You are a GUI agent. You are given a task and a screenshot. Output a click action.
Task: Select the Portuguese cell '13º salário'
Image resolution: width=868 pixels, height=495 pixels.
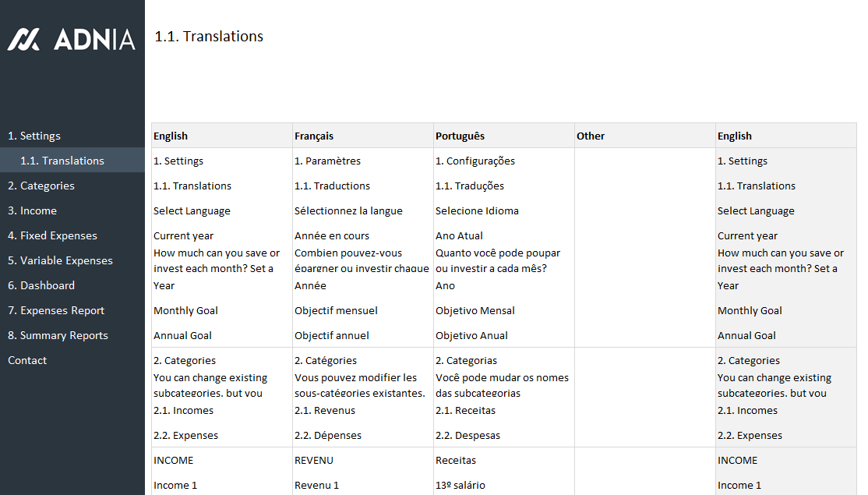pos(460,485)
